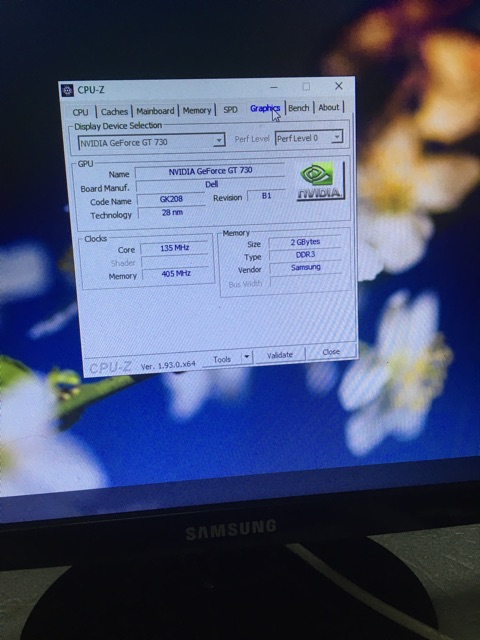Minimize the CPU-Z window
The image size is (480, 640).
(x=274, y=87)
